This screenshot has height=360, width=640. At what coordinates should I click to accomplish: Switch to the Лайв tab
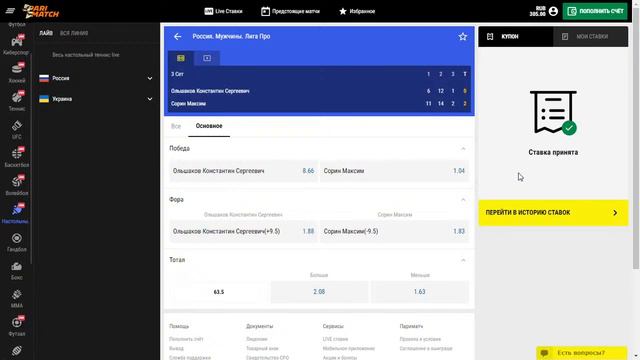46,33
